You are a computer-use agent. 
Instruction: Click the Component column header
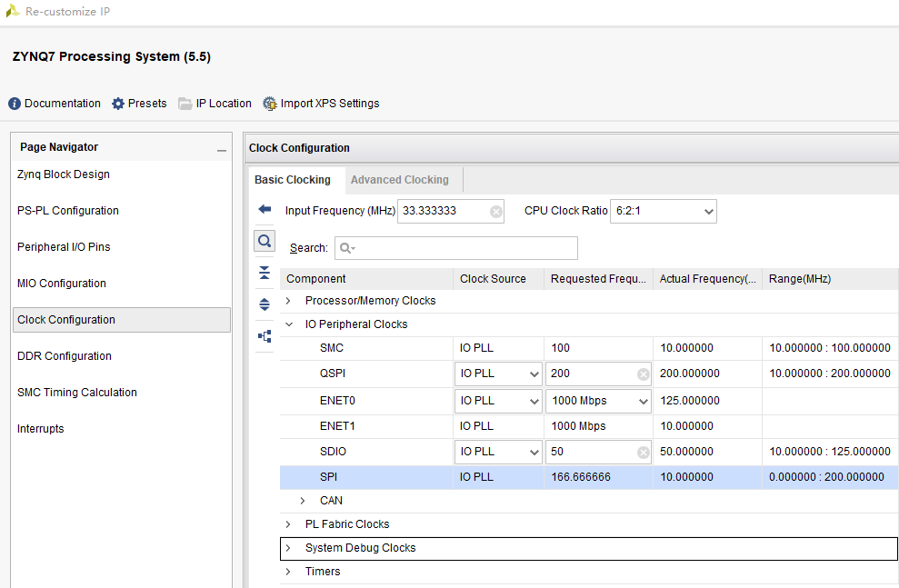(x=366, y=279)
